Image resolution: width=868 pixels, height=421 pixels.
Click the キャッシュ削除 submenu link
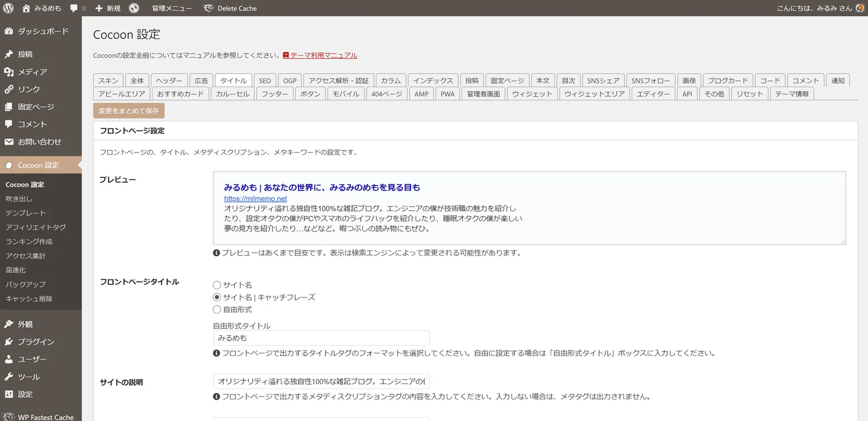[x=29, y=299]
